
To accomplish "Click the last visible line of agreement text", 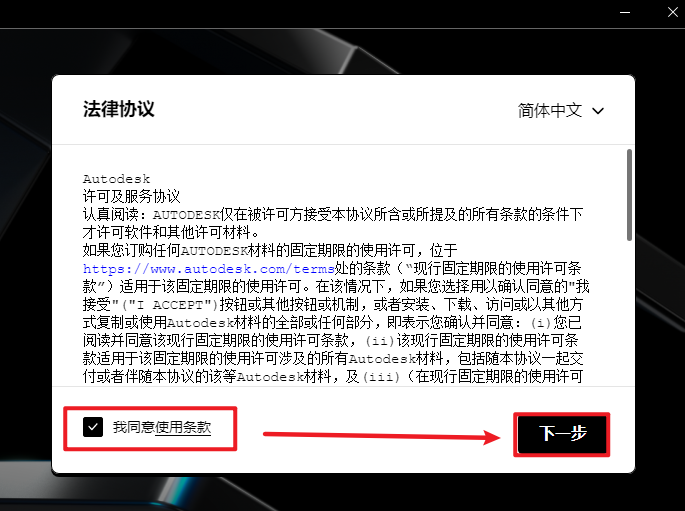I will (340, 376).
